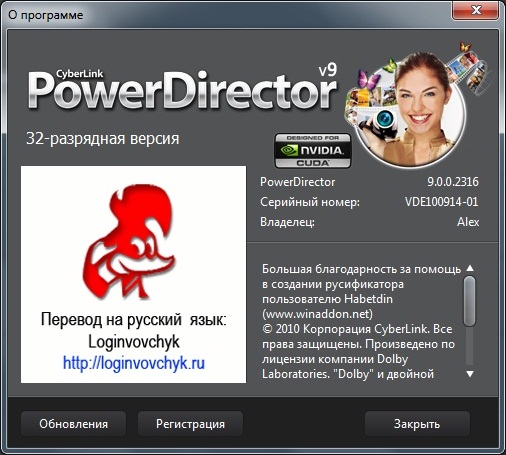Click the scroll down arrow in credits
The image size is (506, 455).
tap(470, 374)
